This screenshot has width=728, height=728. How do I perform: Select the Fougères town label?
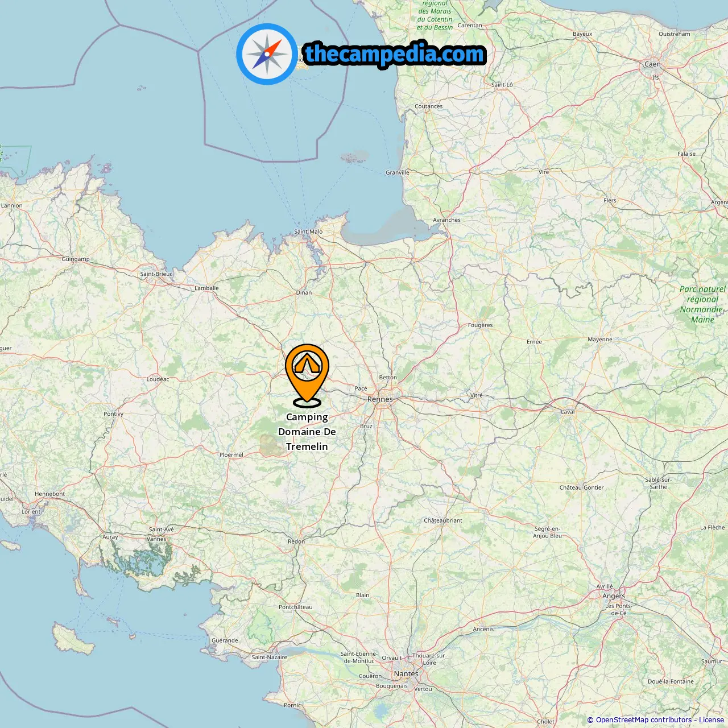pyautogui.click(x=480, y=325)
